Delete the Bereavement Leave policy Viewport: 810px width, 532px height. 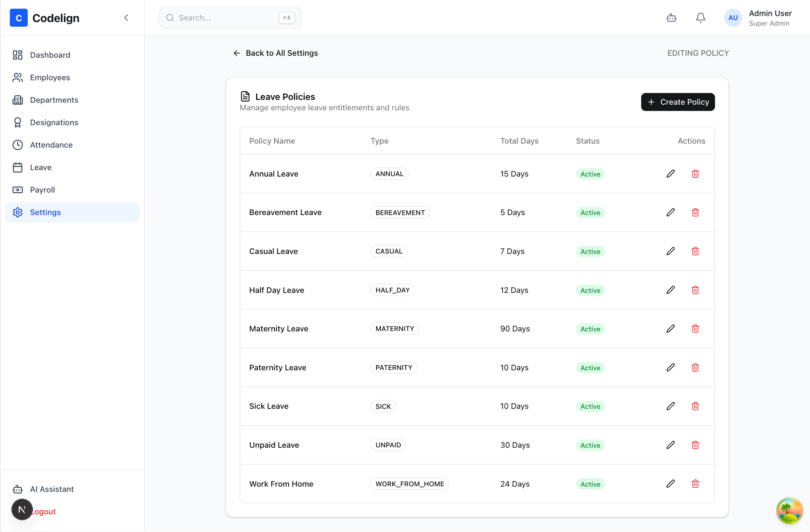click(x=695, y=213)
